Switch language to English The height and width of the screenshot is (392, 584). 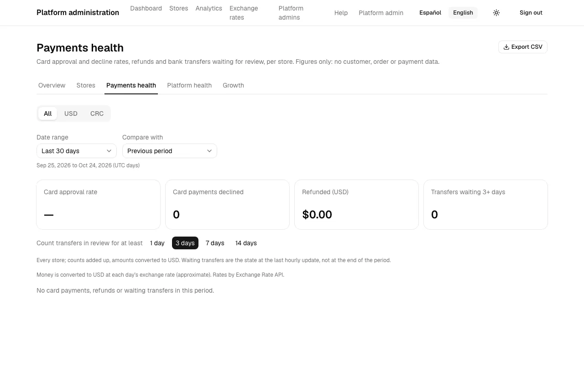coord(463,13)
